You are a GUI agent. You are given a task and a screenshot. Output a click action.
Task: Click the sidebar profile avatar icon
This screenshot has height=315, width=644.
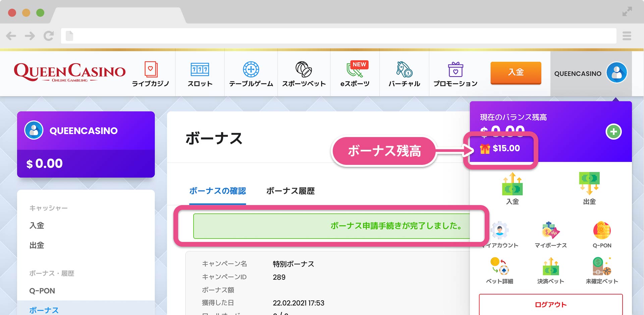click(34, 130)
